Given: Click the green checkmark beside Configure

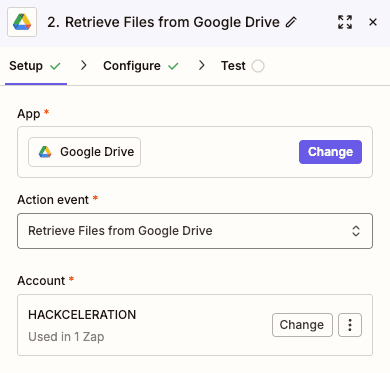Looking at the screenshot, I should pyautogui.click(x=173, y=66).
